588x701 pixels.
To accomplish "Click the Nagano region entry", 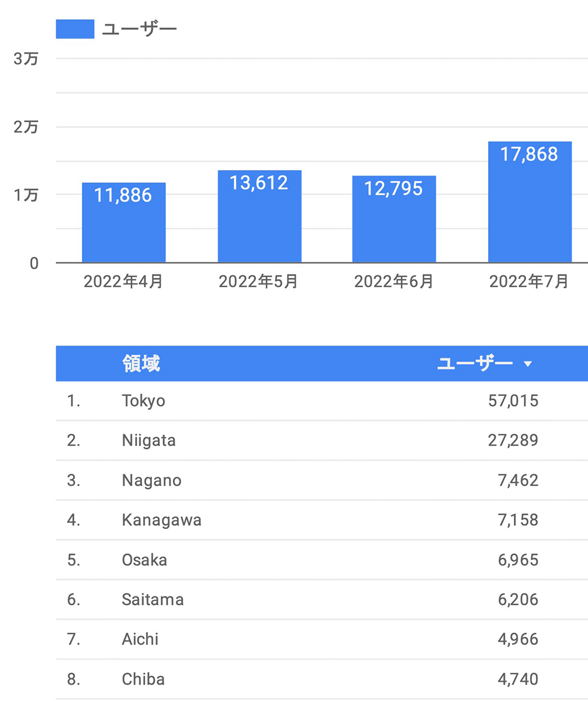I will pos(151,480).
